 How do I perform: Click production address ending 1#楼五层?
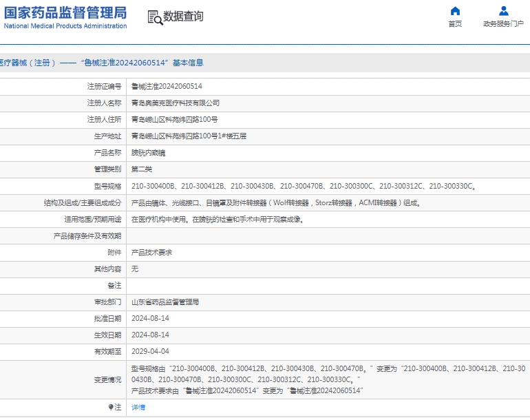189,136
